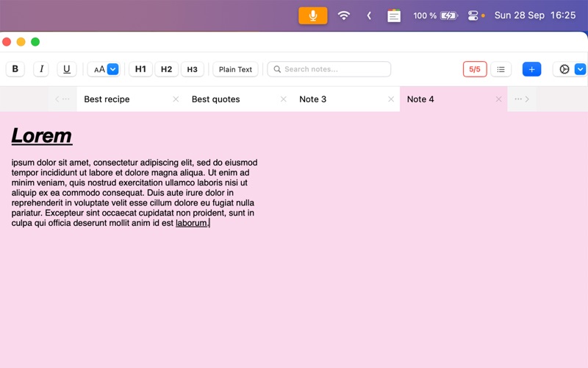Close the Note 3 tab
This screenshot has height=368, width=588.
coord(391,99)
